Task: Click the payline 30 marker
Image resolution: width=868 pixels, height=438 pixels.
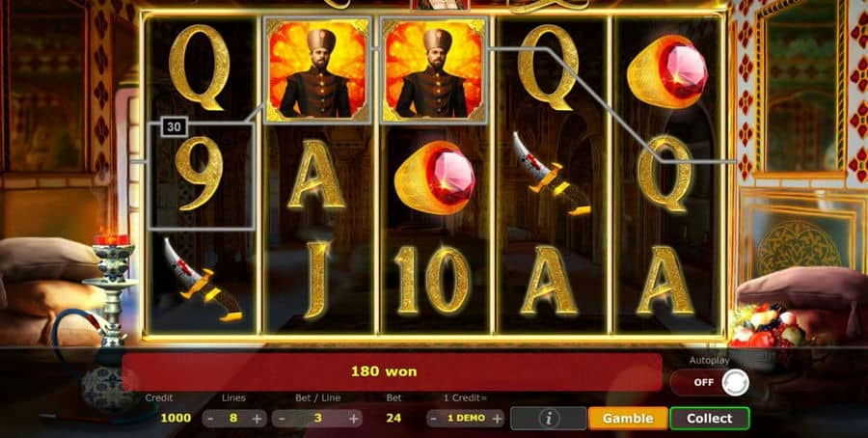Action: (x=174, y=126)
